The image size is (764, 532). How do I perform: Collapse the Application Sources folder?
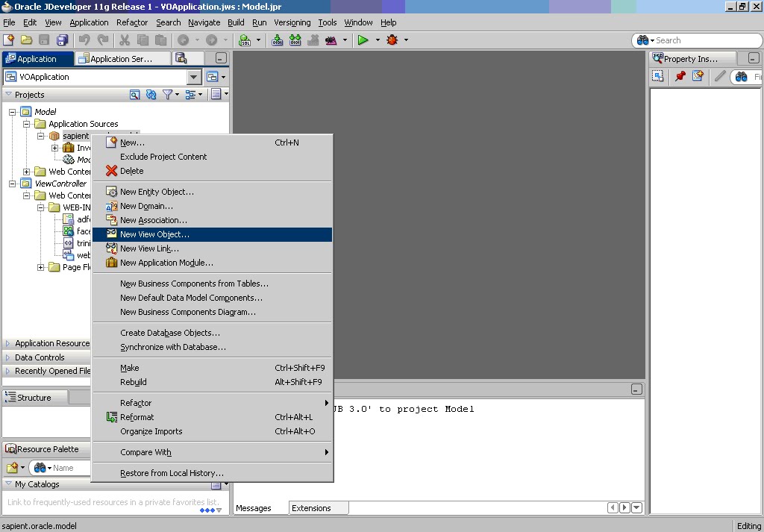[x=26, y=124]
